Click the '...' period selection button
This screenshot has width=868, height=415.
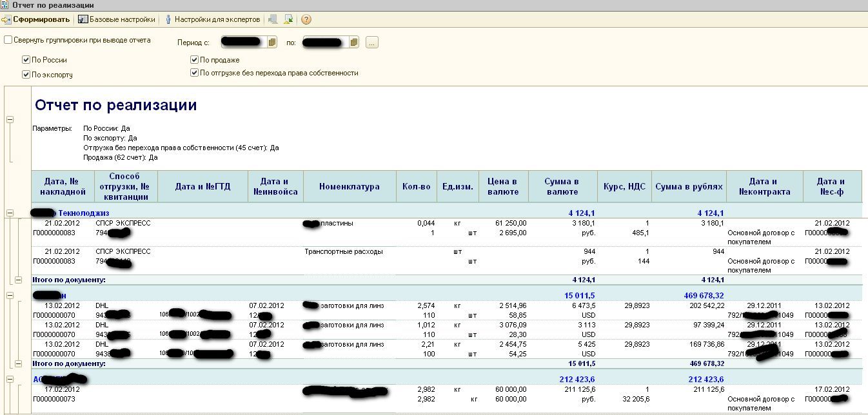coord(372,43)
